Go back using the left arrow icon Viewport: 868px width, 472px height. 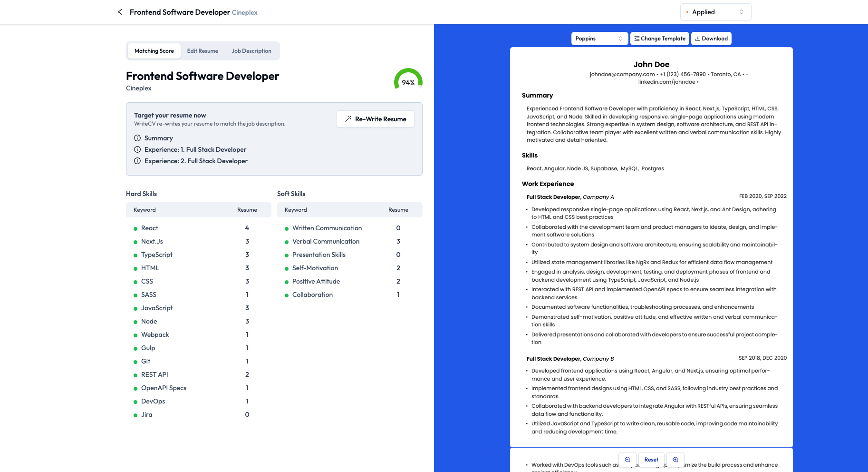pos(120,12)
